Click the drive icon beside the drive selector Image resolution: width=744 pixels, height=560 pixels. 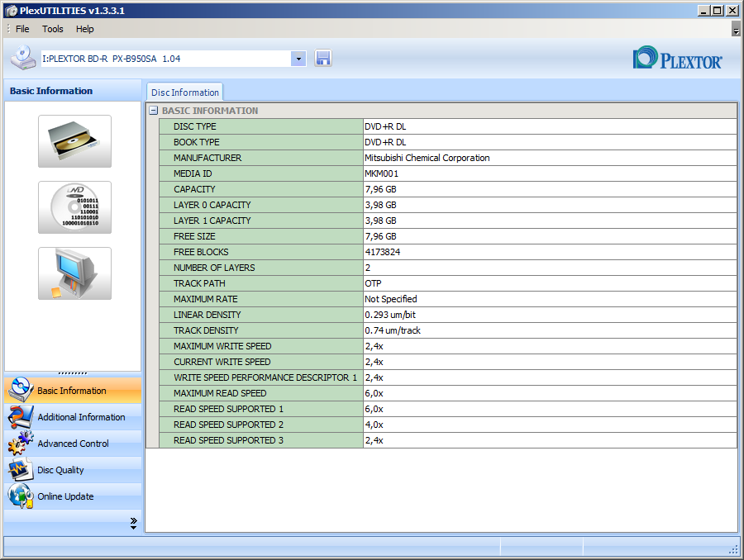pyautogui.click(x=23, y=58)
